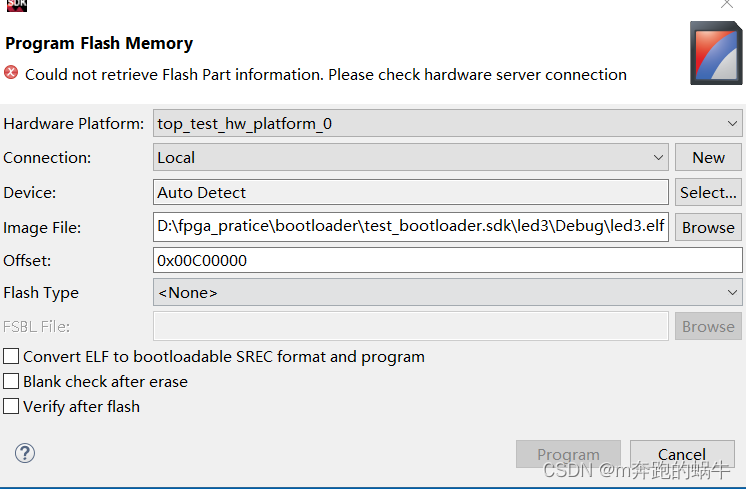Toggle Blank check after erase option
This screenshot has height=489, width=746.
pos(11,381)
